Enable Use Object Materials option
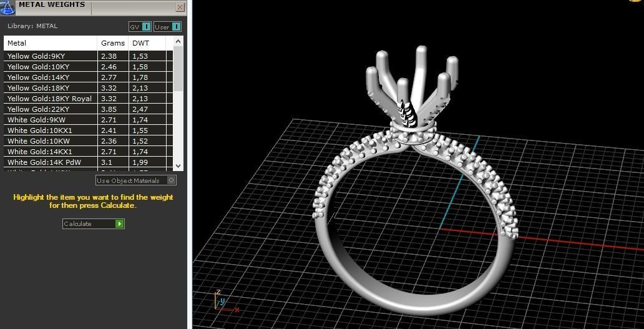The width and height of the screenshot is (644, 329). pos(136,180)
